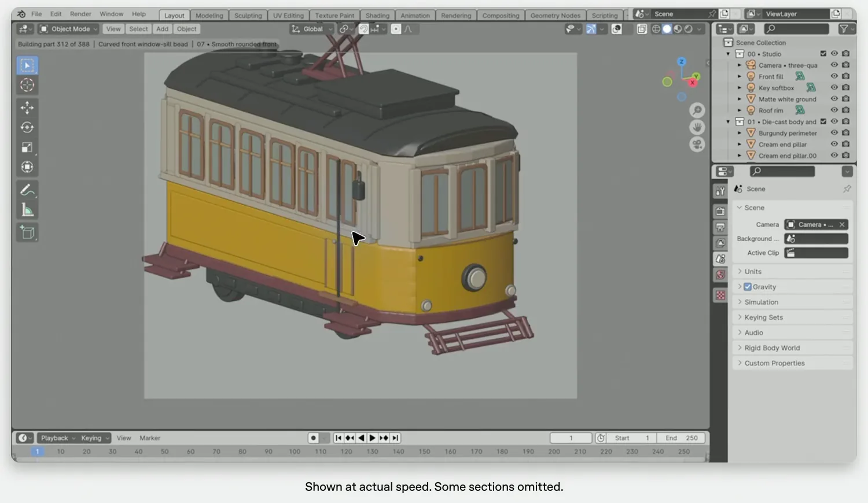Switch to the Shading workspace tab
868x503 pixels.
click(377, 16)
